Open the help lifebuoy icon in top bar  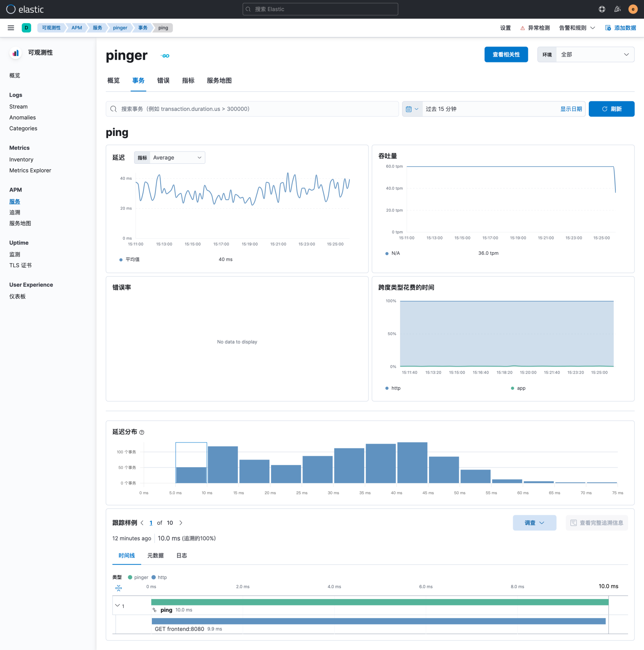click(602, 9)
